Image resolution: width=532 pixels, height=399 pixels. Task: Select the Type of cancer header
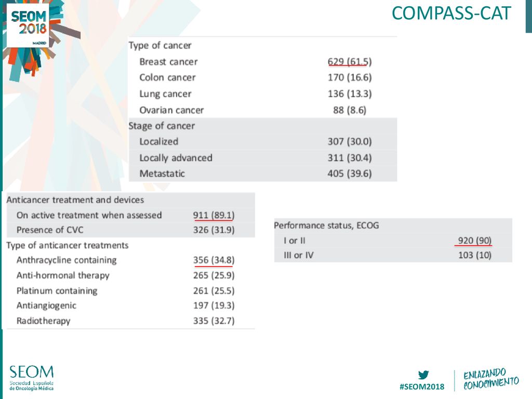pos(160,46)
